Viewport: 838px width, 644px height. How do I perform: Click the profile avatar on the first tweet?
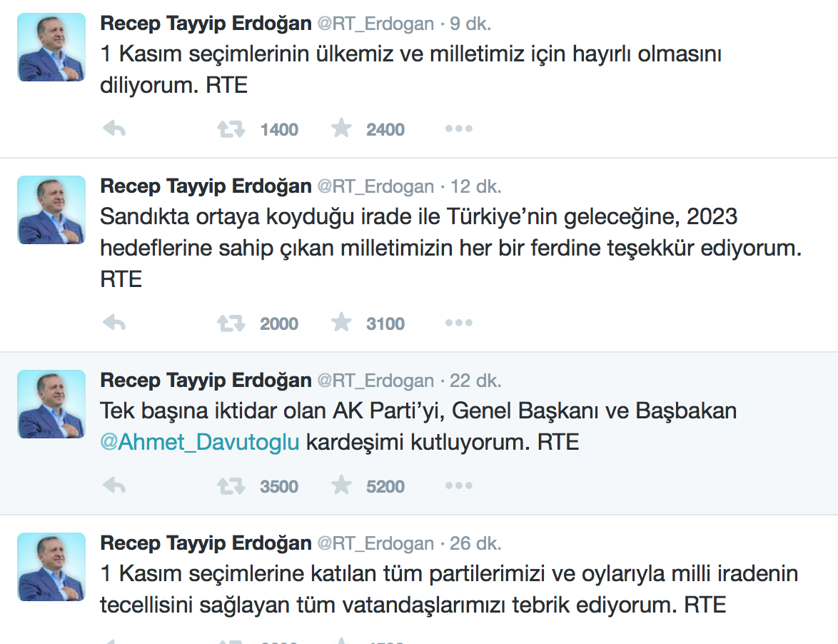click(51, 47)
